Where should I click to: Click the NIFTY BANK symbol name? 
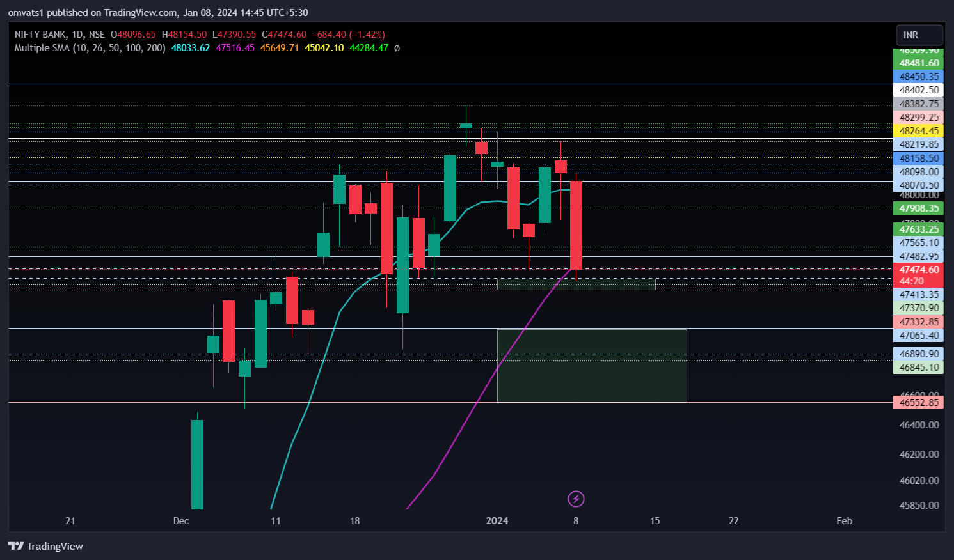tap(40, 35)
